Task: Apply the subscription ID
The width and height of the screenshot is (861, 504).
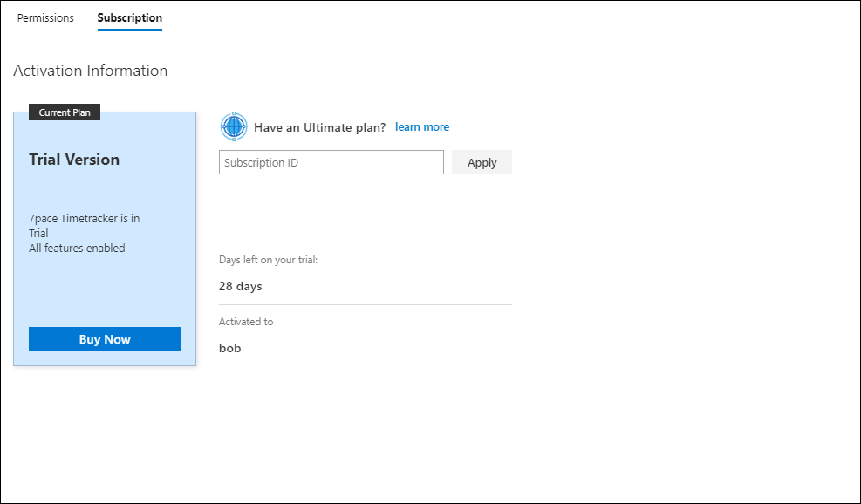Action: pyautogui.click(x=482, y=162)
